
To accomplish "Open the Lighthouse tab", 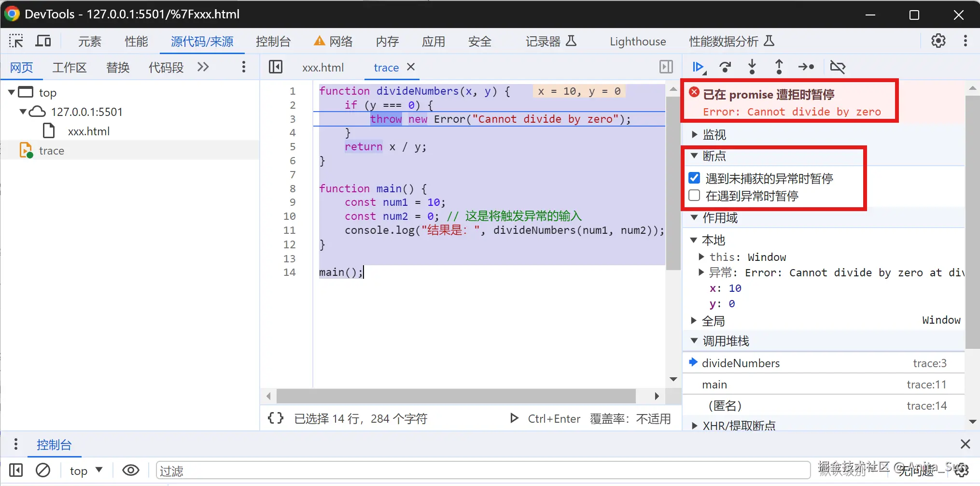I will click(x=638, y=42).
